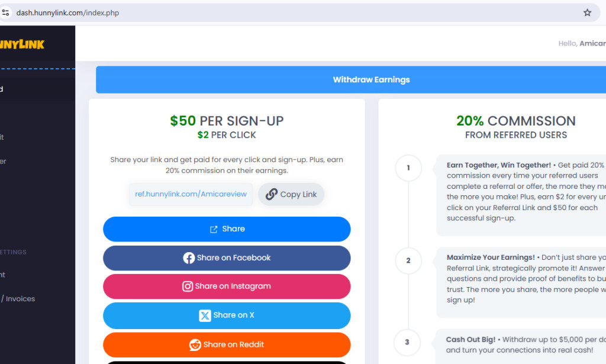Open site information icon in address bar
Screen dimensions: 606x364
[x=6, y=12]
